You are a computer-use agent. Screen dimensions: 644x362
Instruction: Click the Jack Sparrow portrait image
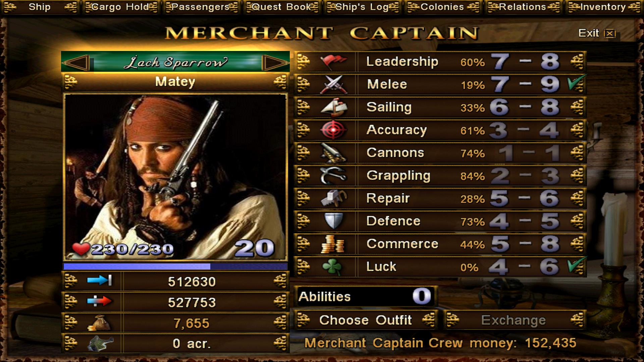point(175,177)
